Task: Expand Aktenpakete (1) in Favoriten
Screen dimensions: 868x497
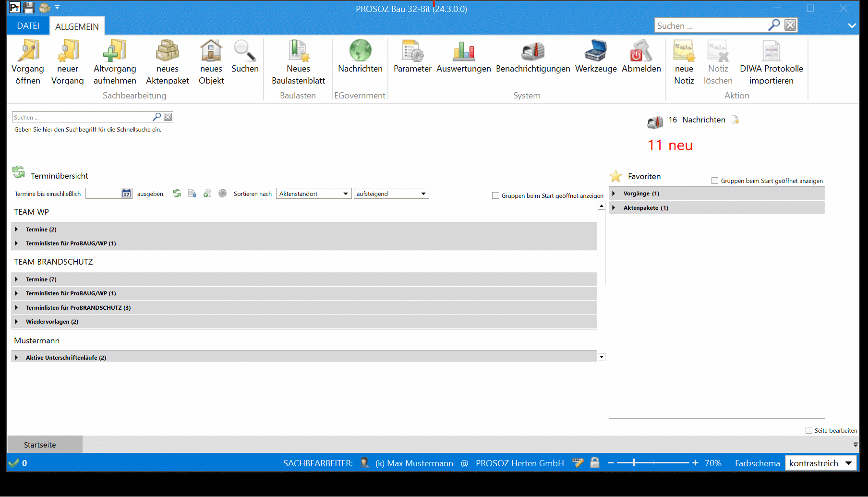Action: click(x=614, y=208)
